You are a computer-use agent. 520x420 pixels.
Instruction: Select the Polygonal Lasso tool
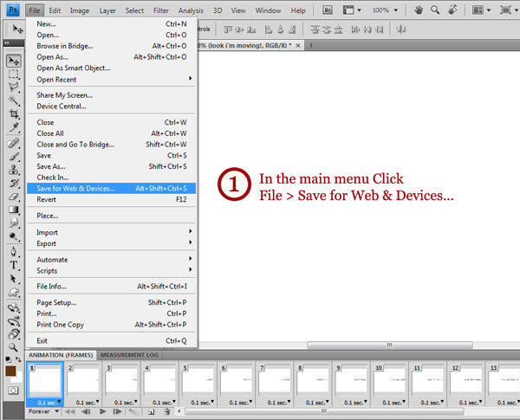[x=14, y=87]
